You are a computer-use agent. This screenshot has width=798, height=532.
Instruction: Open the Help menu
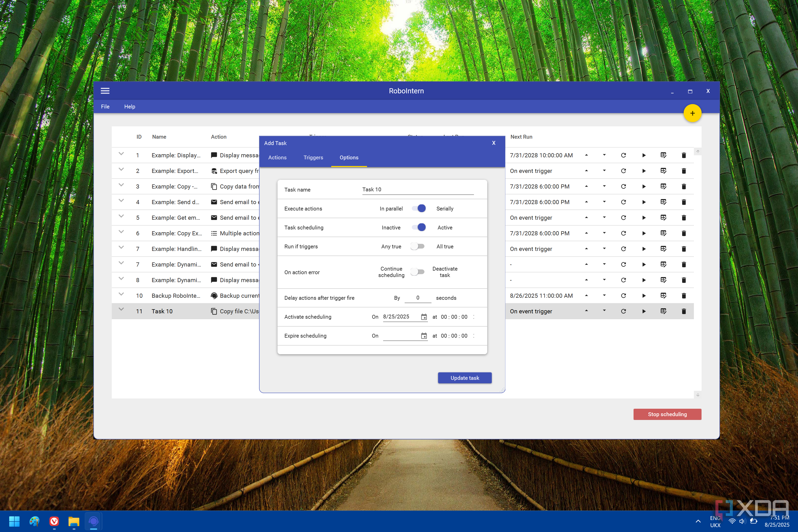130,107
